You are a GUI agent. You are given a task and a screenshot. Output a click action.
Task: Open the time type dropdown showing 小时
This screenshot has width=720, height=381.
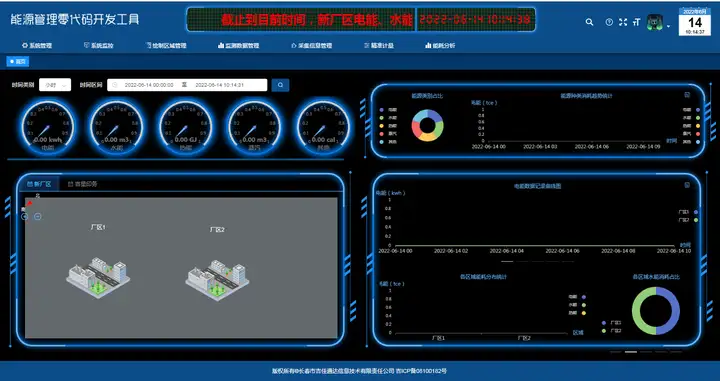pos(55,85)
